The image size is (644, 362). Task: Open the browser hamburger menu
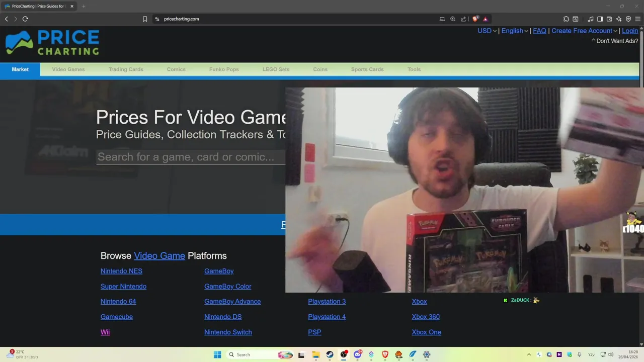point(638,19)
